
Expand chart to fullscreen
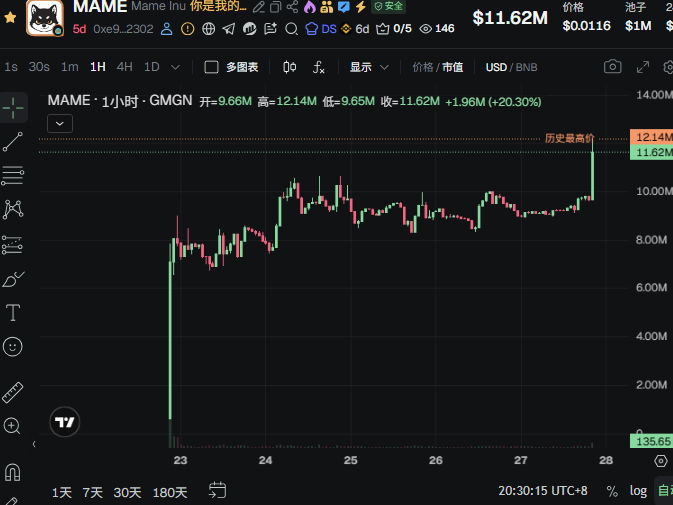coord(643,67)
